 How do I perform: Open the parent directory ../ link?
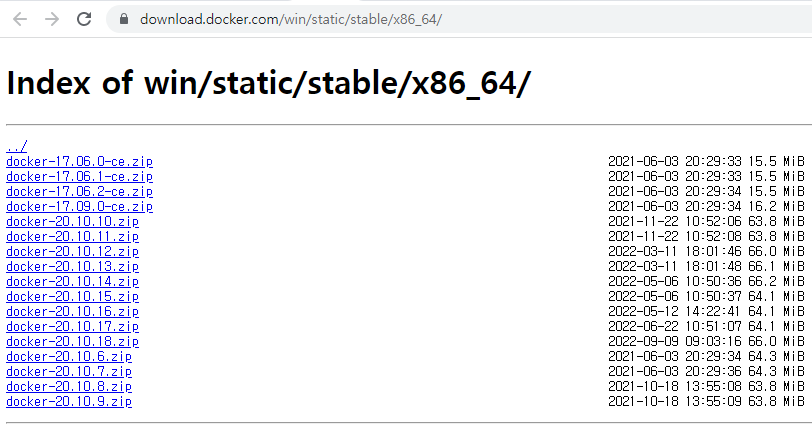point(17,147)
